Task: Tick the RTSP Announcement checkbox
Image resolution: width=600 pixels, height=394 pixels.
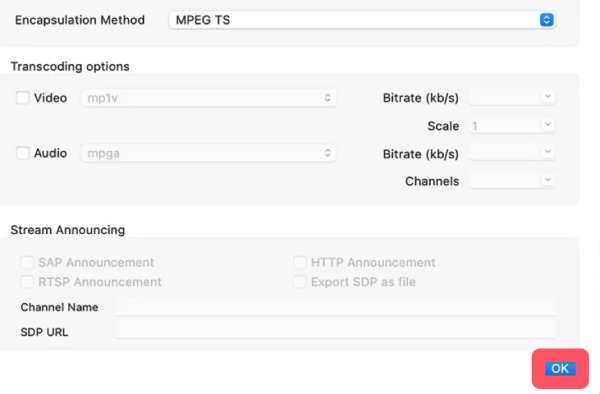Action: (27, 282)
